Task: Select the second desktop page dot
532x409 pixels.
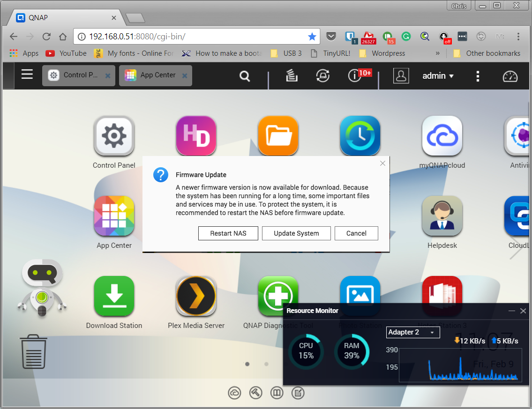Action: coord(266,364)
